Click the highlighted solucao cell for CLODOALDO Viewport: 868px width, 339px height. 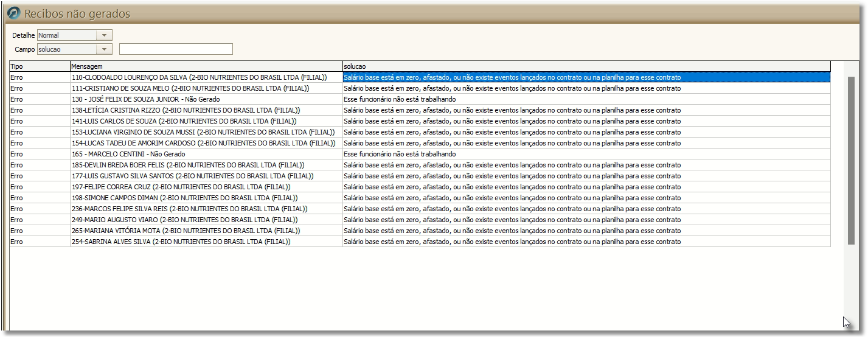(586, 77)
